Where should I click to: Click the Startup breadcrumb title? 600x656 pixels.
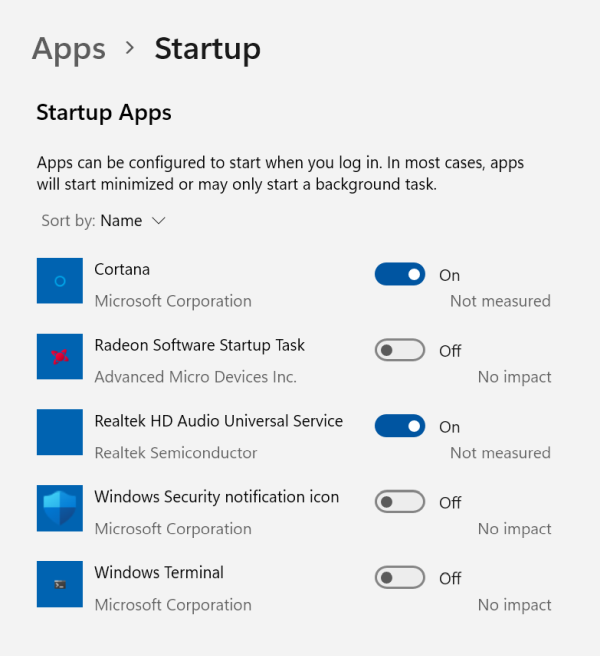pos(207,49)
